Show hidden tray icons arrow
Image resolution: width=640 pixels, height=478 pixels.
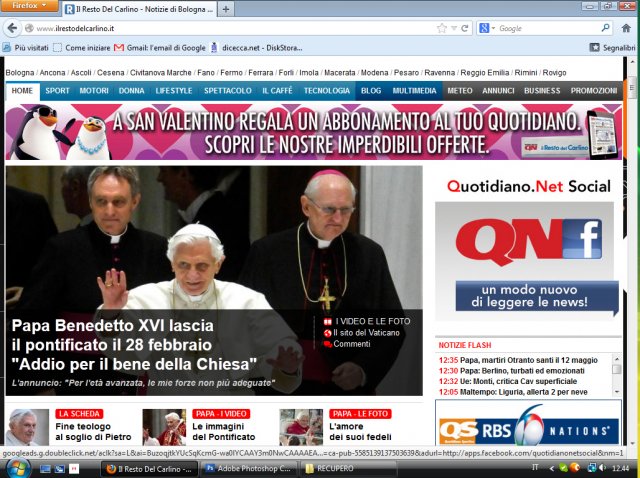[551, 469]
